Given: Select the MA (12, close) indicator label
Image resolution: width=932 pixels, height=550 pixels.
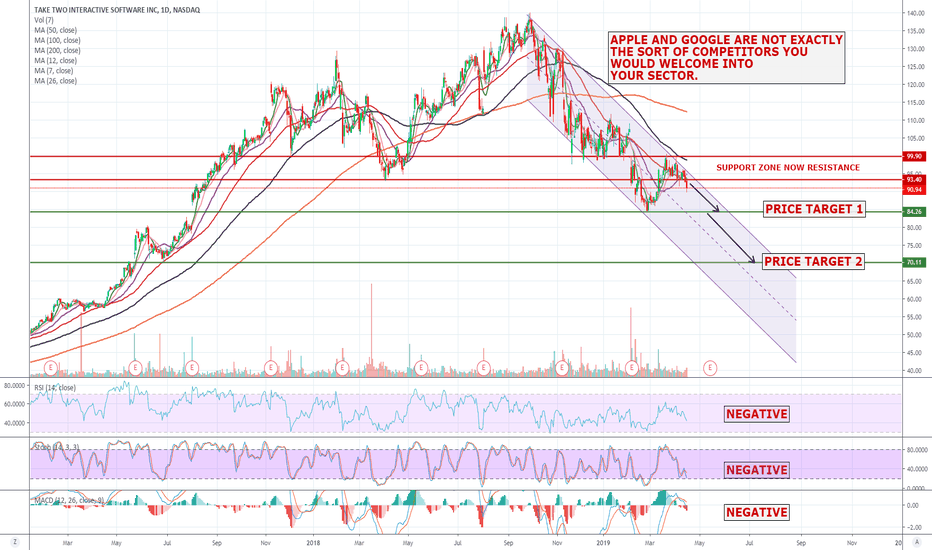Looking at the screenshot, I should click(55, 61).
